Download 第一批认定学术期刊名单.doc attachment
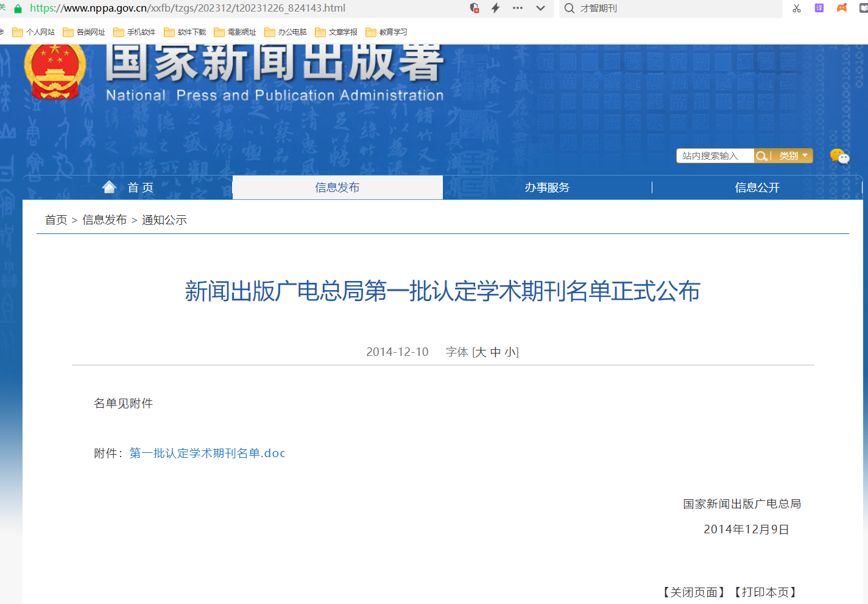868x604 pixels. pyautogui.click(x=207, y=453)
